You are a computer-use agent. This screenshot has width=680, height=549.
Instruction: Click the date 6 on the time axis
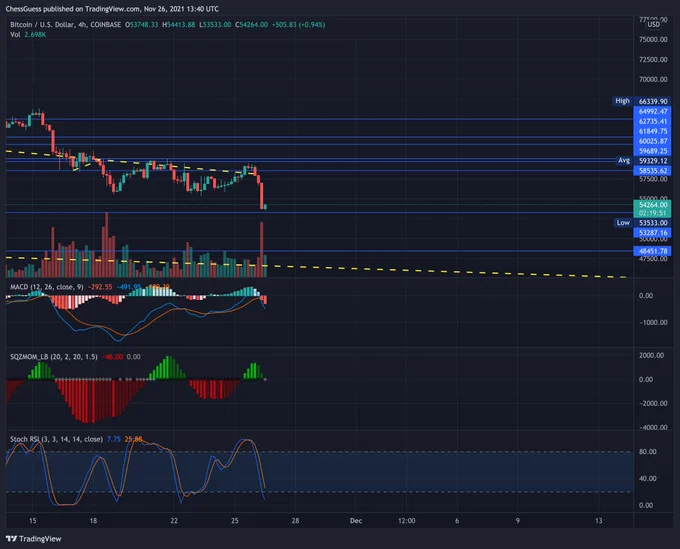tap(457, 520)
